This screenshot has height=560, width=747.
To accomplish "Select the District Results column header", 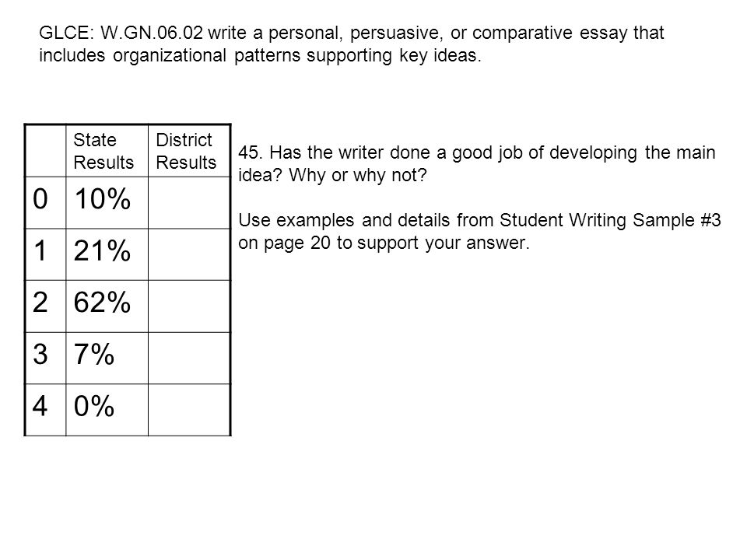I will pyautogui.click(x=189, y=151).
